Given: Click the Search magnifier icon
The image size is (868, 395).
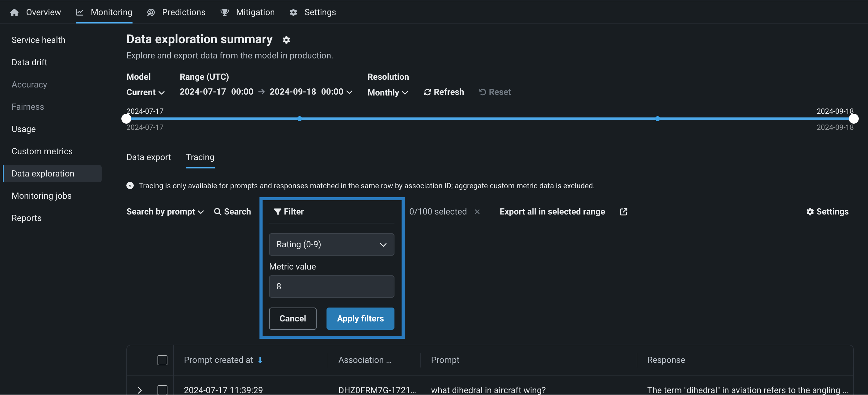Looking at the screenshot, I should (217, 212).
